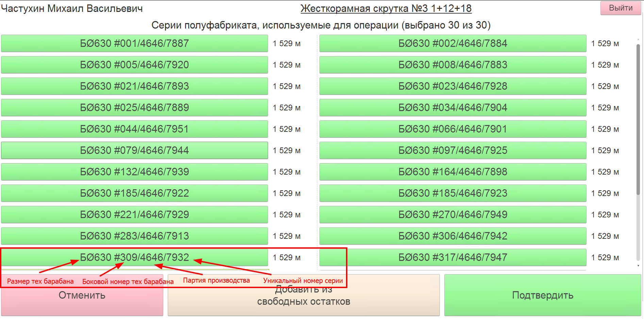
Task: Click the scrollbar up arrow
Action: [x=638, y=40]
